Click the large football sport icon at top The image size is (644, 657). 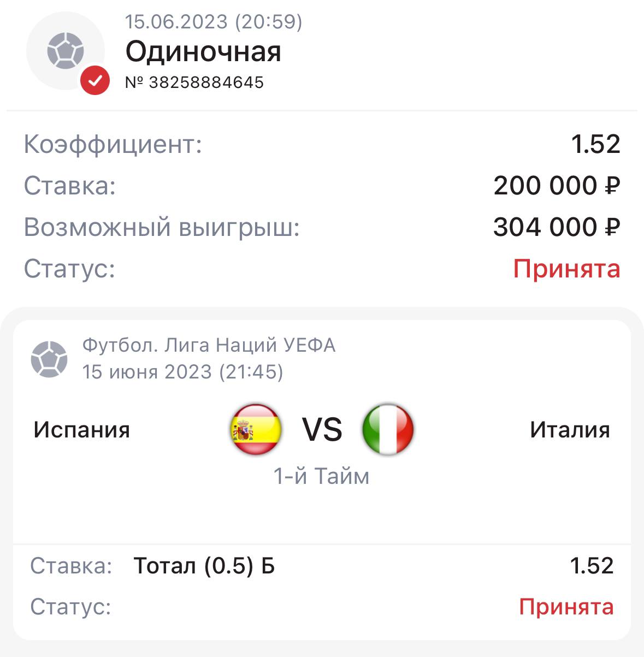pos(65,51)
